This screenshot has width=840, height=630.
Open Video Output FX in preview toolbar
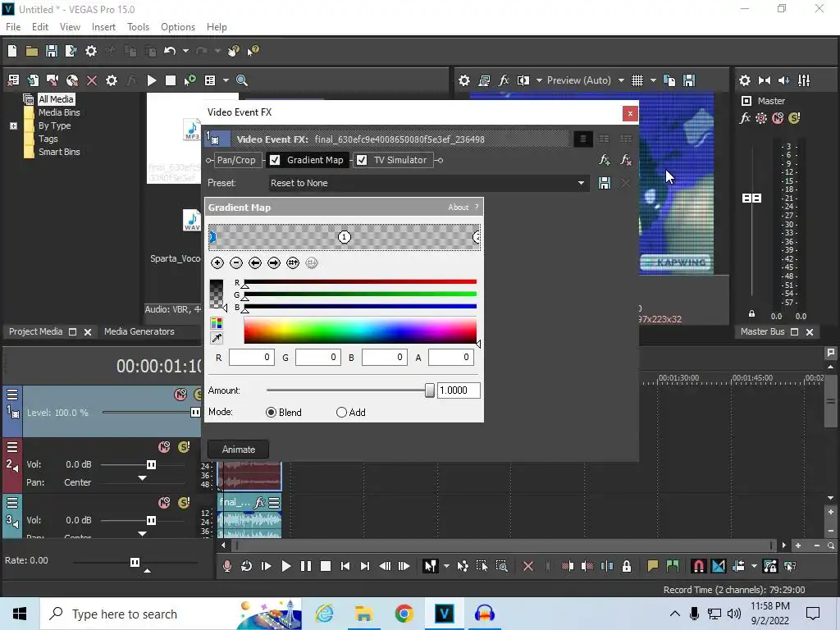504,80
